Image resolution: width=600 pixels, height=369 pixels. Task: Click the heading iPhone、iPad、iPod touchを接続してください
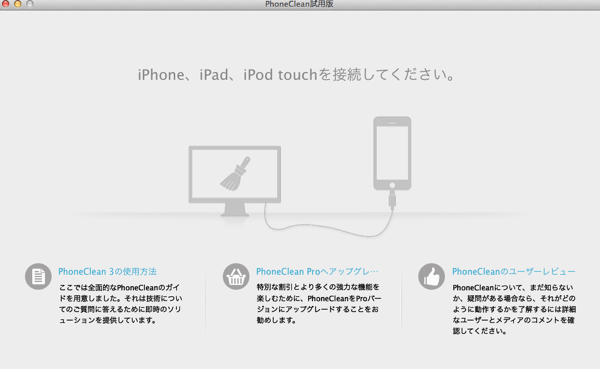(x=297, y=75)
